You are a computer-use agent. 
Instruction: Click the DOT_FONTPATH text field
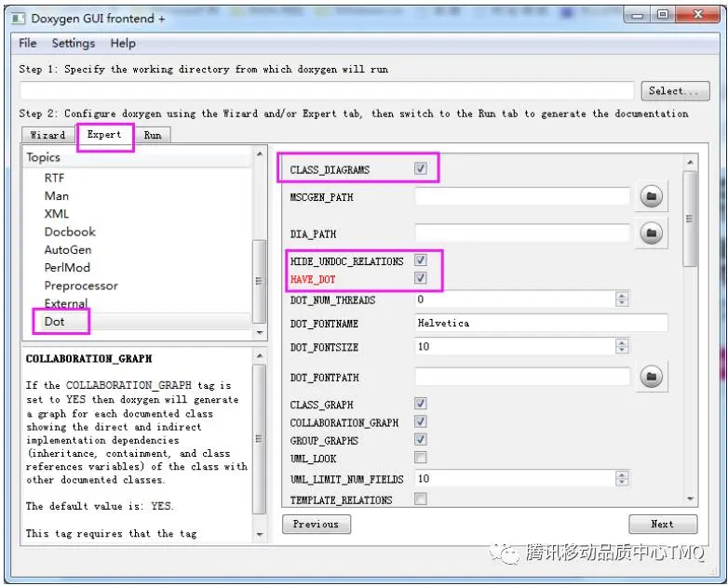(x=522, y=377)
